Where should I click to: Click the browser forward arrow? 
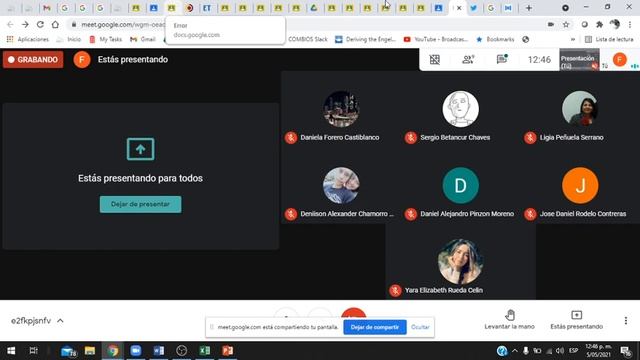click(x=25, y=24)
